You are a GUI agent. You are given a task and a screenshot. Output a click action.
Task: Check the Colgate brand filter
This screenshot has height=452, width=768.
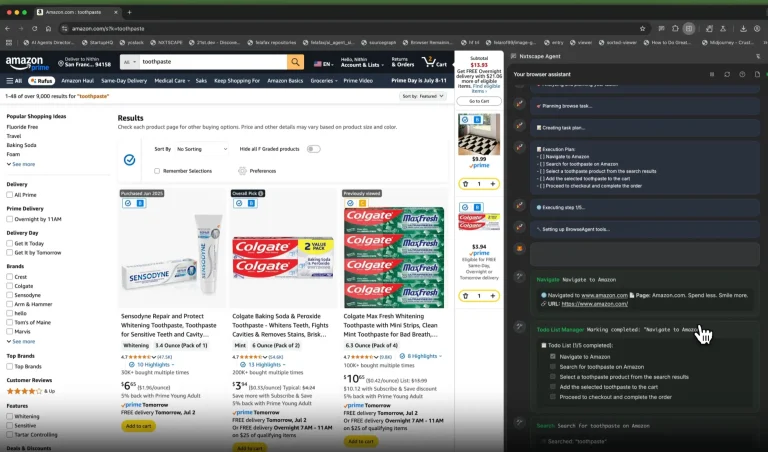point(10,286)
